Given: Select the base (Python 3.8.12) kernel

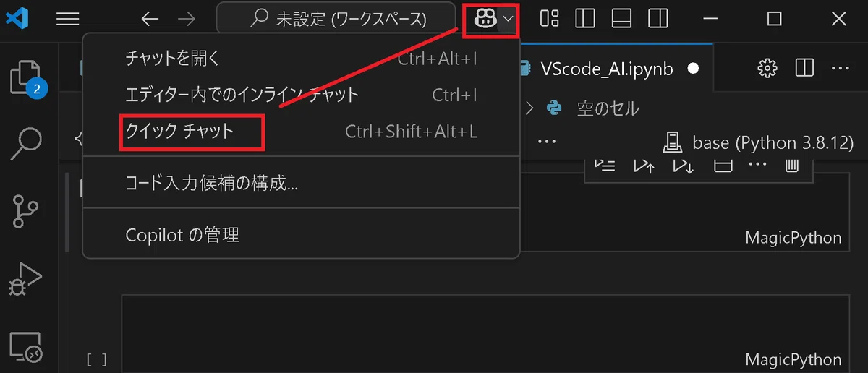Looking at the screenshot, I should tap(759, 142).
